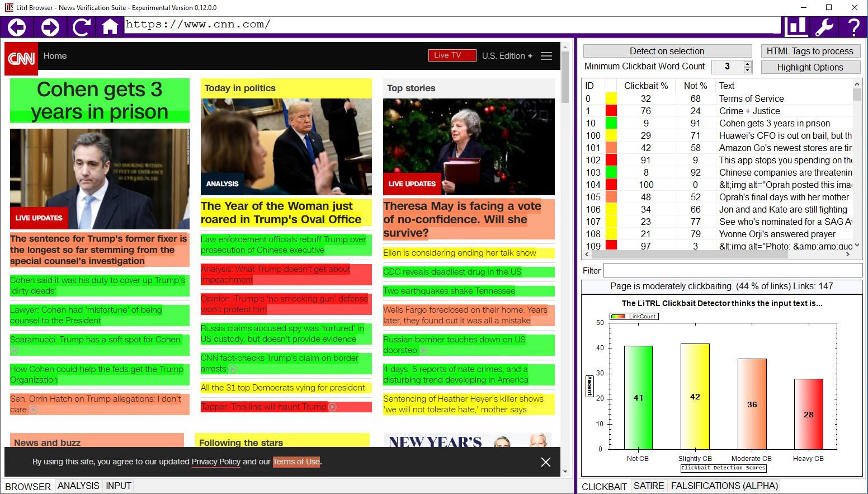
Task: Select row Oprah's final days with her mother
Action: (718, 197)
